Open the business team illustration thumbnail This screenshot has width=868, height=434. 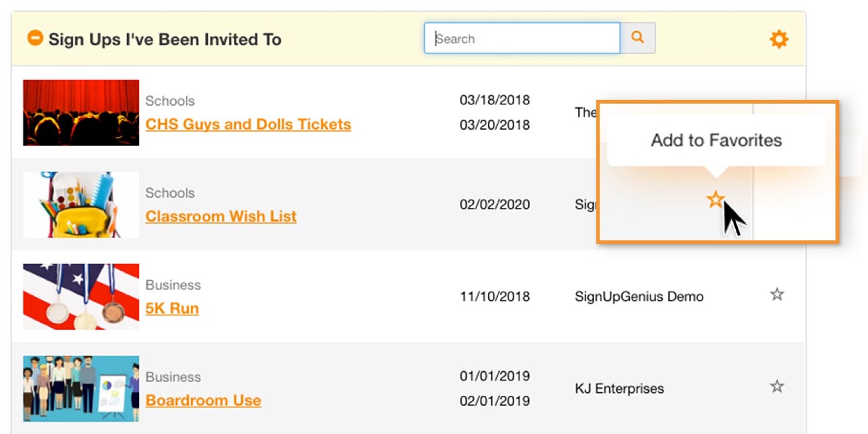(81, 389)
